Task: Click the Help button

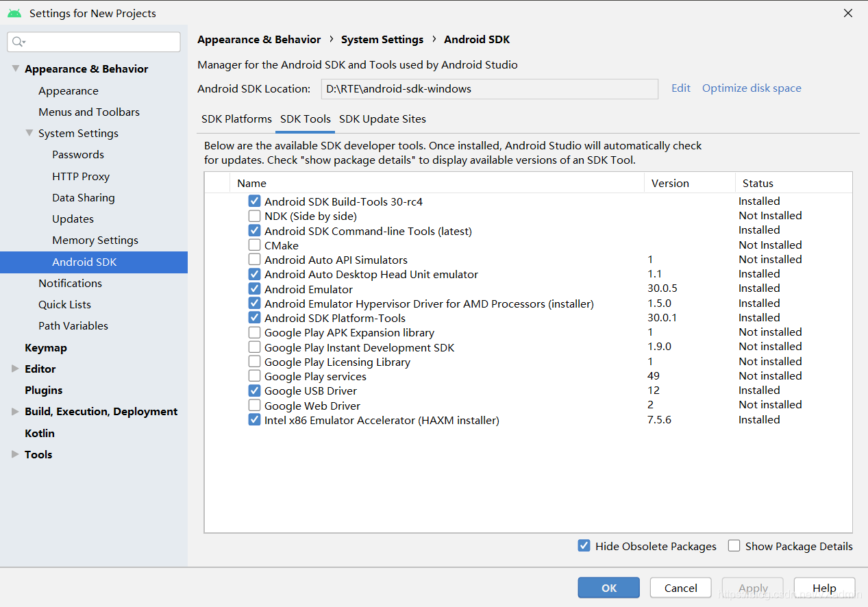Action: [824, 588]
